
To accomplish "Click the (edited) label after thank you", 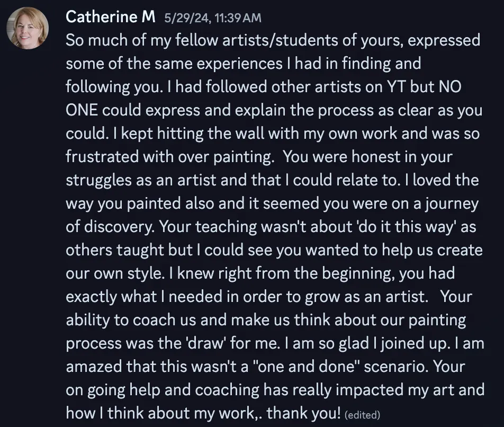I will tap(362, 415).
